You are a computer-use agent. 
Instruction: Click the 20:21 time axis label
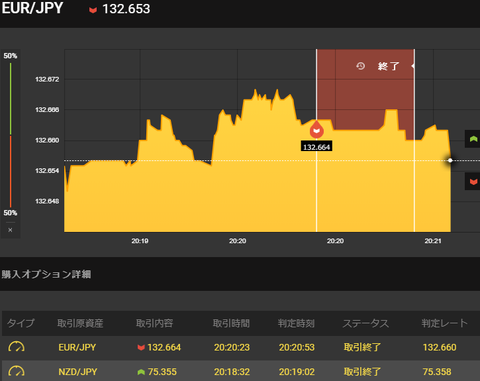pyautogui.click(x=433, y=241)
